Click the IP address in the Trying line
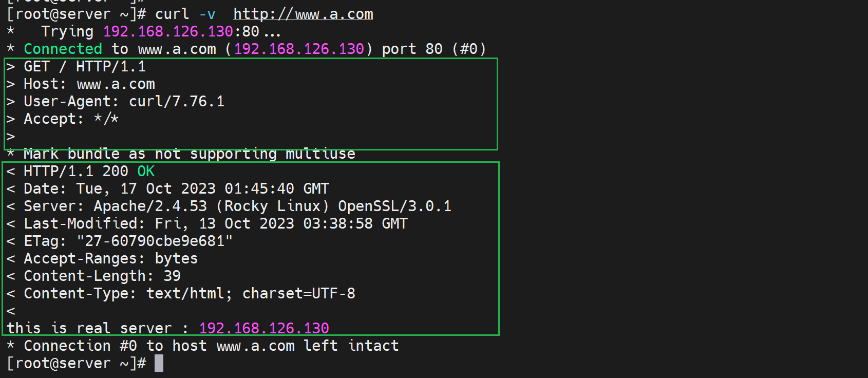Image resolution: width=868 pixels, height=378 pixels. click(168, 32)
